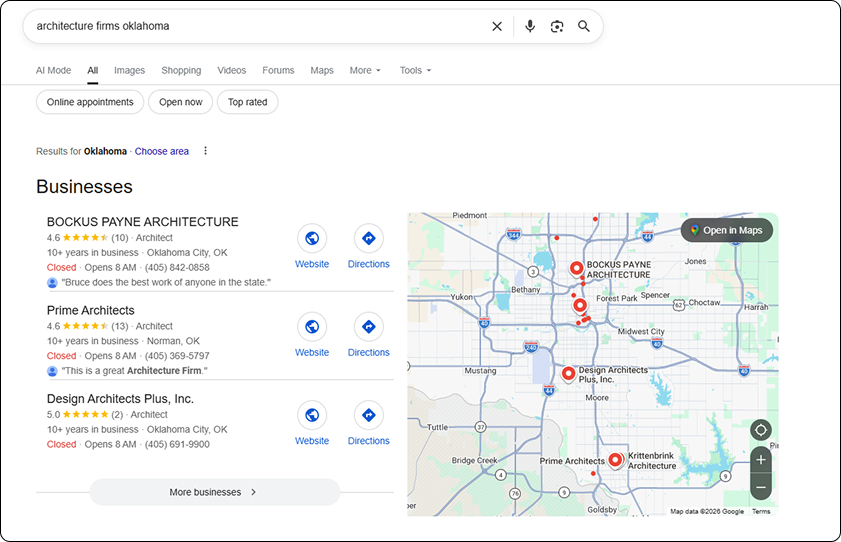Open the Shopping tab
Image resolution: width=841 pixels, height=542 pixels.
tap(181, 70)
